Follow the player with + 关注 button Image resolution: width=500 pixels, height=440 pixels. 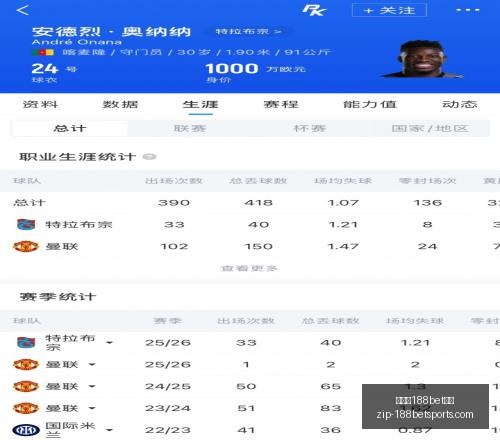pos(389,10)
